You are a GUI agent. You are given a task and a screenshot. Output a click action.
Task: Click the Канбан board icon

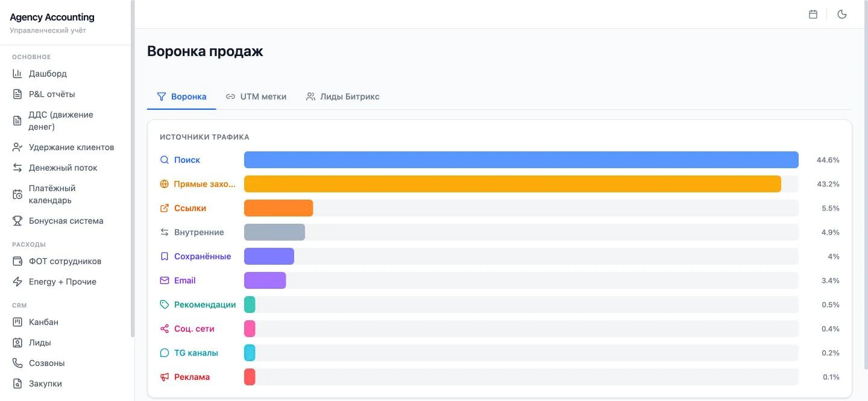click(x=17, y=322)
